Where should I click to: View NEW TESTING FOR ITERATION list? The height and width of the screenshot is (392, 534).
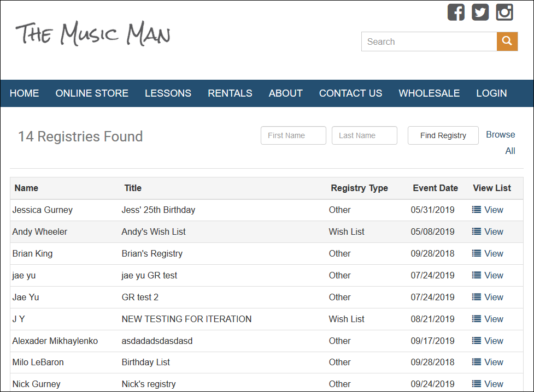tap(494, 319)
